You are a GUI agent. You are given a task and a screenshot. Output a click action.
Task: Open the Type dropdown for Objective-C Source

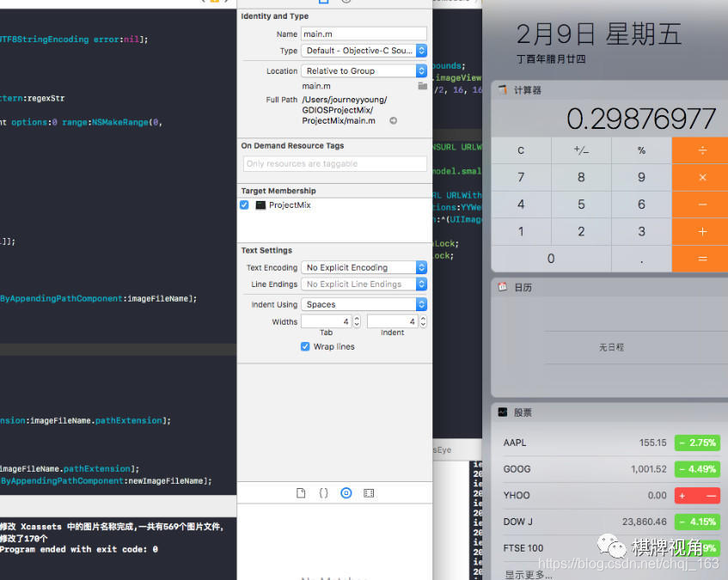tap(364, 51)
